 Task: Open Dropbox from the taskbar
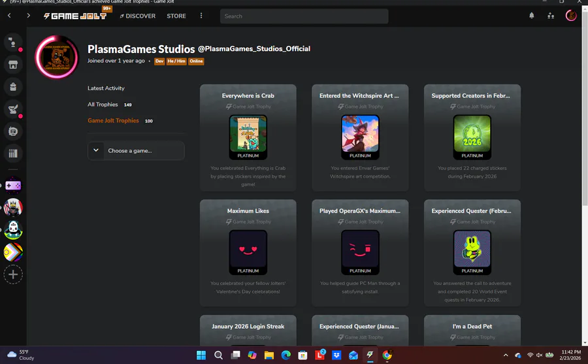click(x=336, y=355)
